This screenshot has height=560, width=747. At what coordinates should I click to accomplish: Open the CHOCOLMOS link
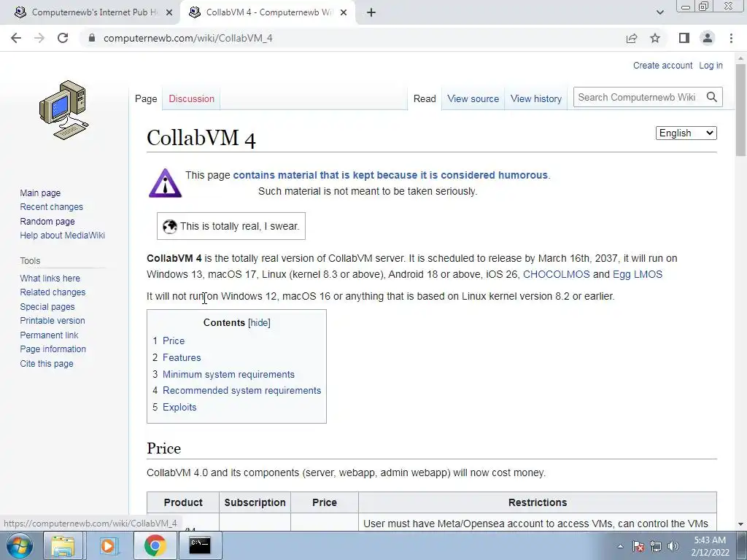pos(557,274)
